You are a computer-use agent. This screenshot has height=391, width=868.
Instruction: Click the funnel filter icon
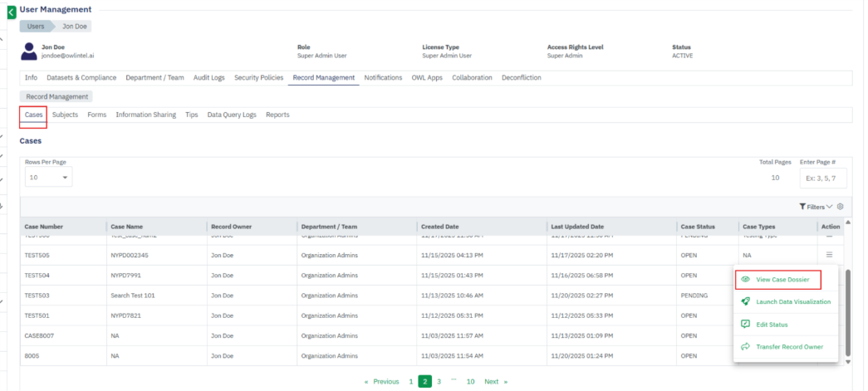click(802, 207)
